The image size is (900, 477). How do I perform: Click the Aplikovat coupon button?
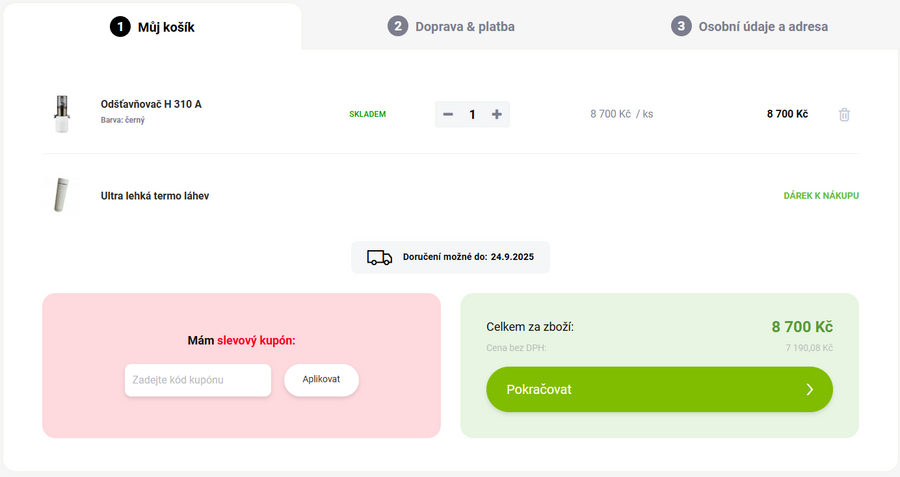point(321,380)
